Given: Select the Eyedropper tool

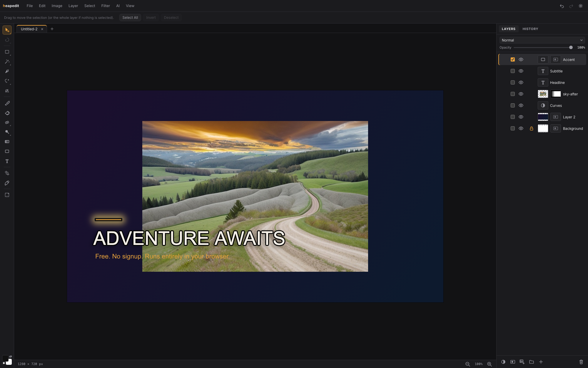Looking at the screenshot, I should click(x=7, y=183).
